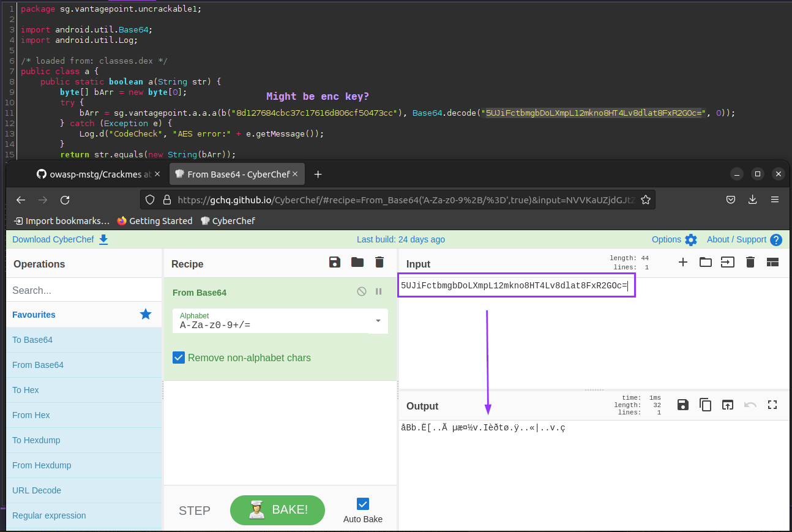792x532 pixels.
Task: Close the owasp-mstg Crackmes tab
Action: [157, 174]
